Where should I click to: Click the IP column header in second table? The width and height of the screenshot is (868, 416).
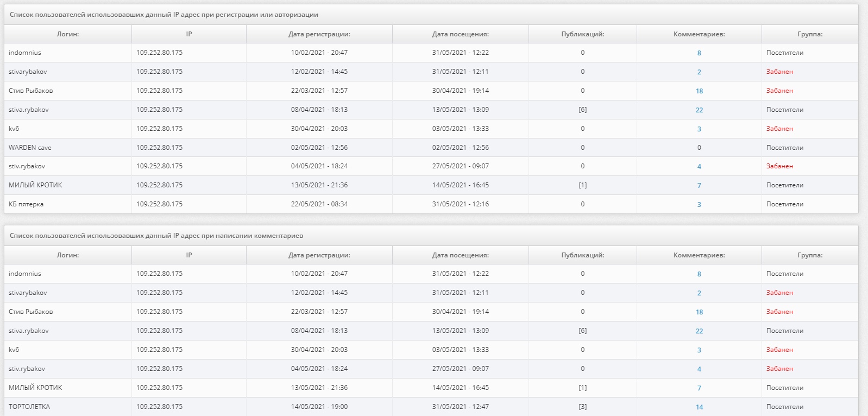189,255
